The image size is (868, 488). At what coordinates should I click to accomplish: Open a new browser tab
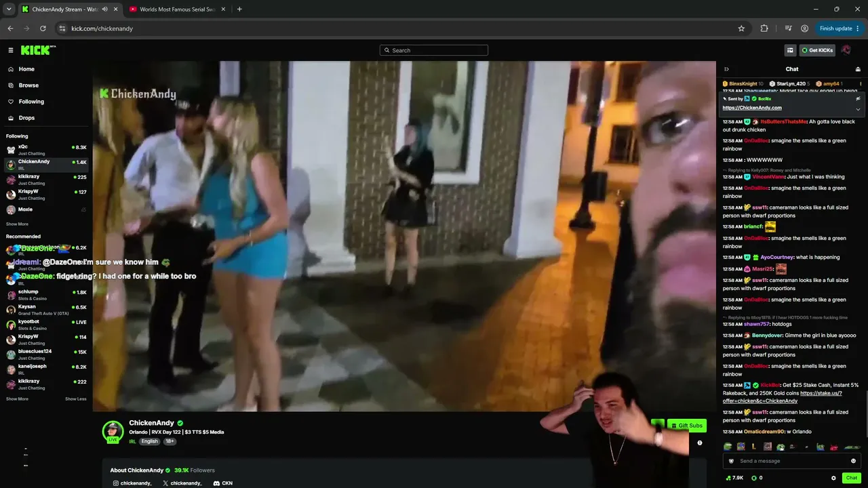pyautogui.click(x=239, y=9)
